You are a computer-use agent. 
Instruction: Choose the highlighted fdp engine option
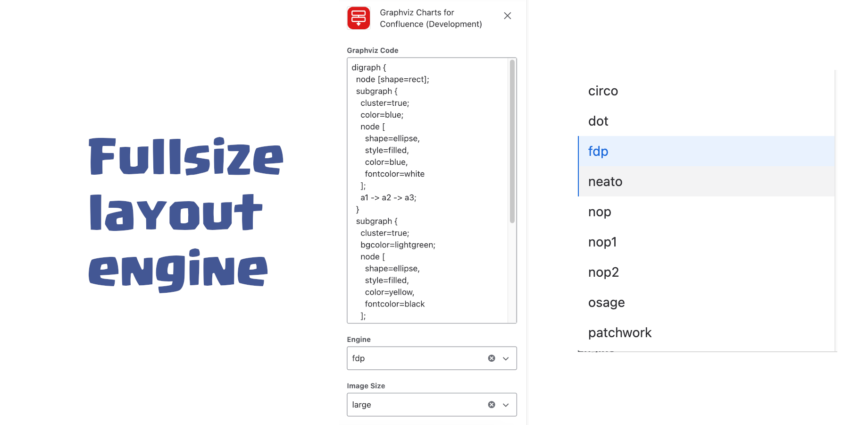click(707, 151)
